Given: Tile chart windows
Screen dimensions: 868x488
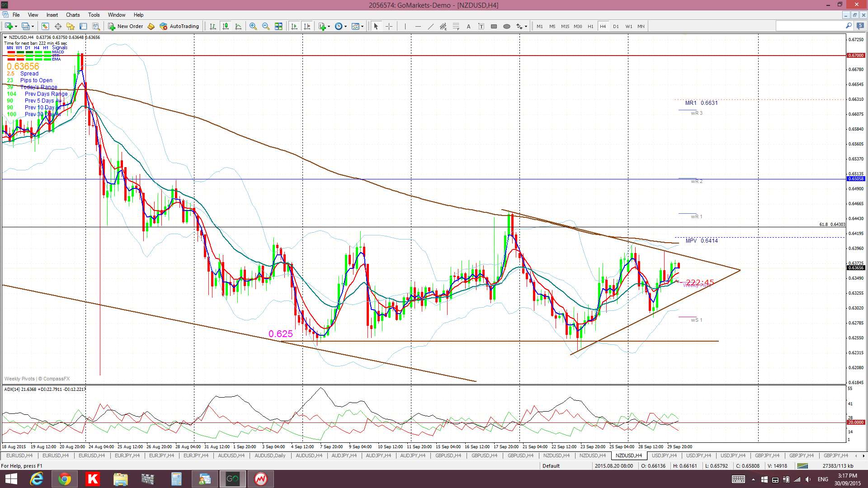Looking at the screenshot, I should [278, 26].
